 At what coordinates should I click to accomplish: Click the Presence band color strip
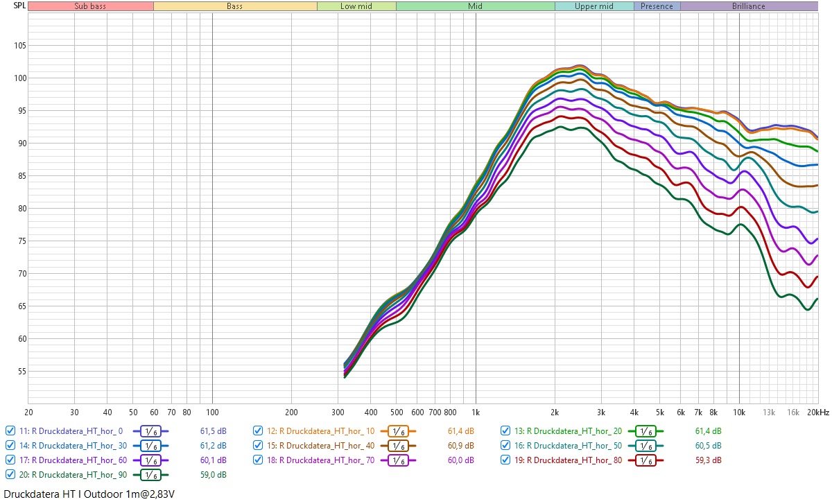[x=657, y=6]
